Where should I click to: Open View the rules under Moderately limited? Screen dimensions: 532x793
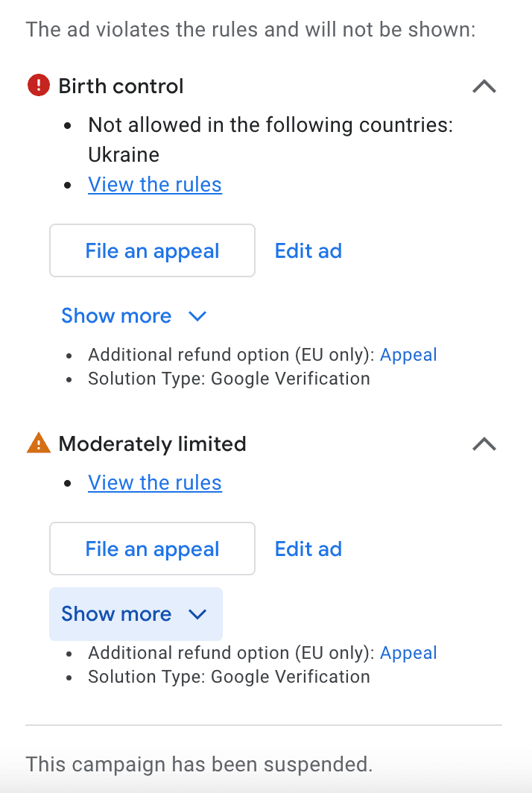click(x=155, y=483)
